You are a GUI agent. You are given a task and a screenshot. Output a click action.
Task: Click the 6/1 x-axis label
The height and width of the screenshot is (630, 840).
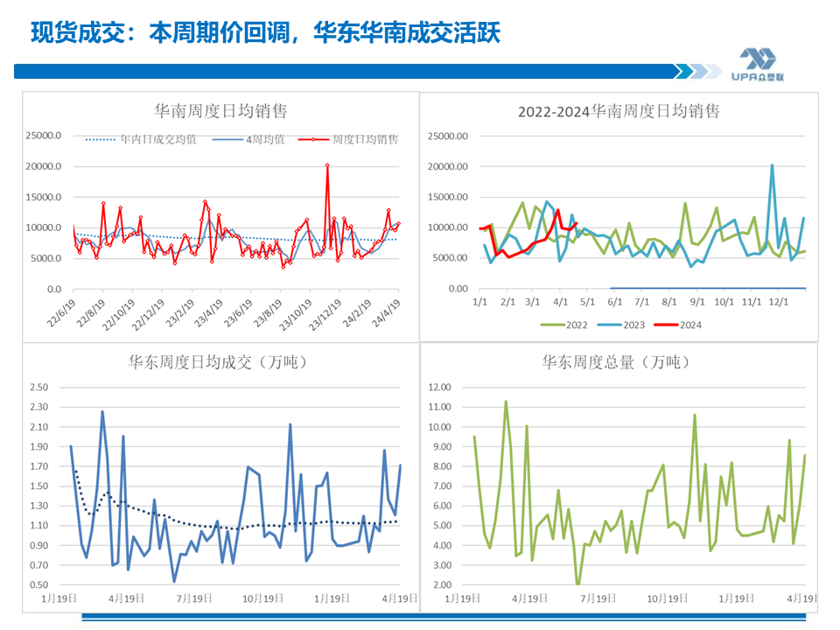(615, 302)
